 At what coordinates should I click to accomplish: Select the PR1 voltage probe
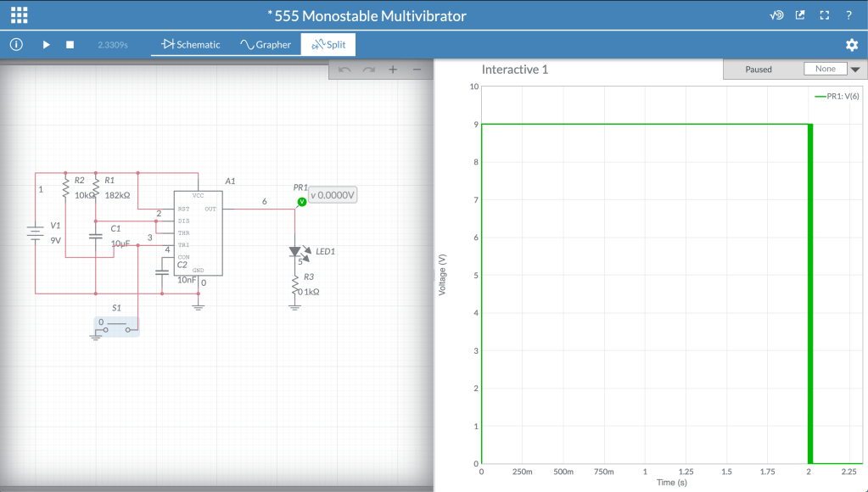coord(301,202)
